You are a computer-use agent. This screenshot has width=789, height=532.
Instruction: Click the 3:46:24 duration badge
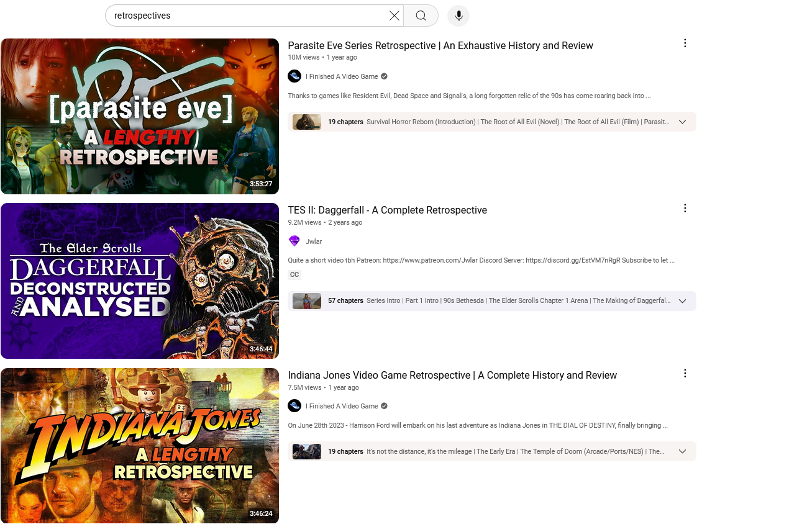[261, 514]
